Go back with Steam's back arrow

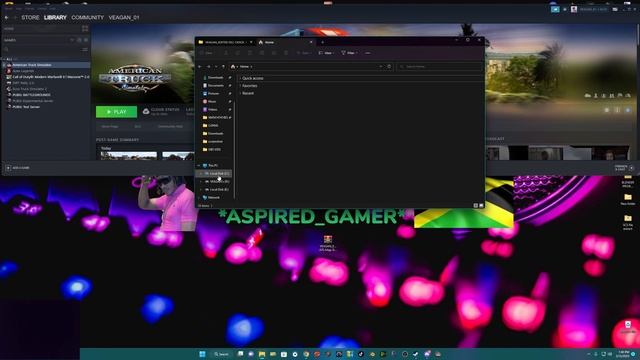pyautogui.click(x=7, y=18)
